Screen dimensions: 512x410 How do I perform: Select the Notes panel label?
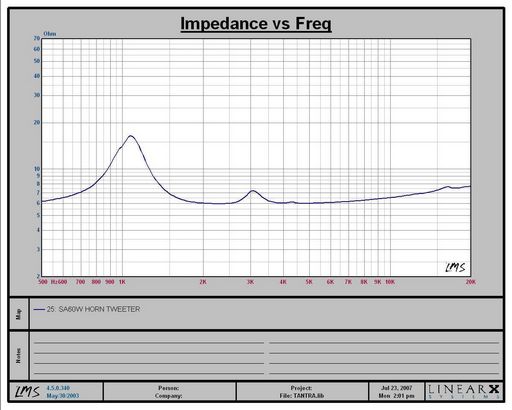point(19,356)
